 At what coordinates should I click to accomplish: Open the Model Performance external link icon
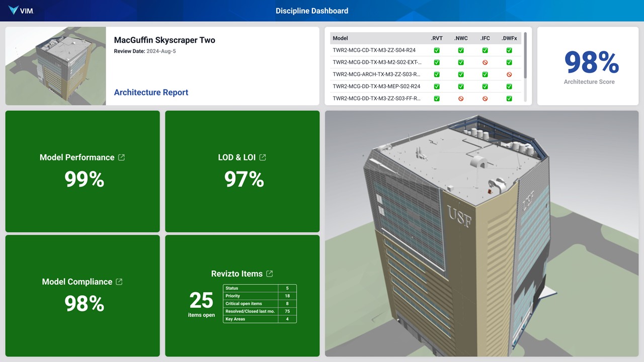coord(121,157)
